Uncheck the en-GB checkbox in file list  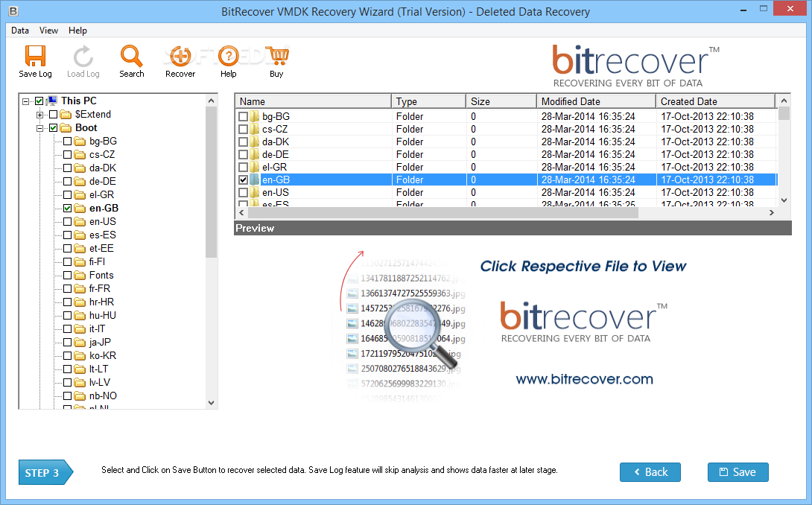(243, 180)
